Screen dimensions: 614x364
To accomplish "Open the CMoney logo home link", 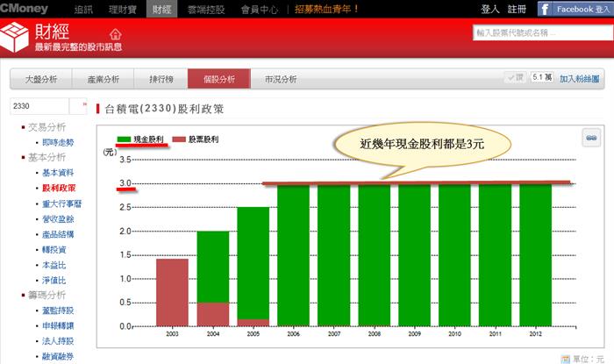I will point(24,8).
